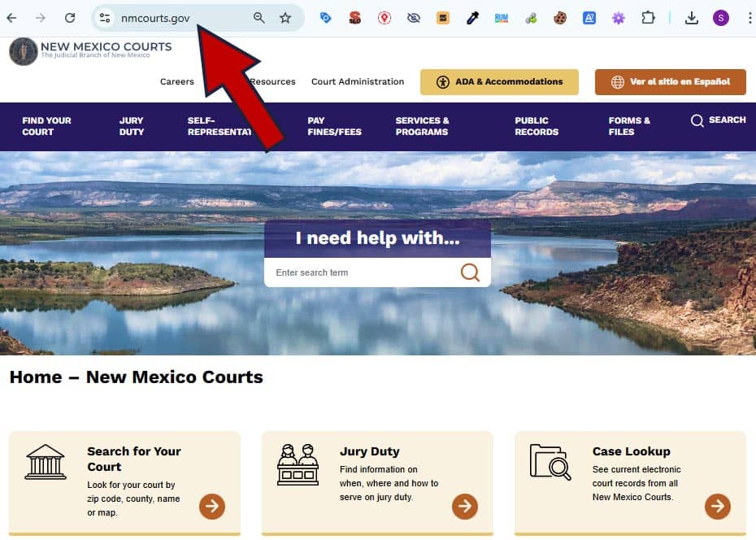
Task: Open the browser downloads icon
Action: 692,18
